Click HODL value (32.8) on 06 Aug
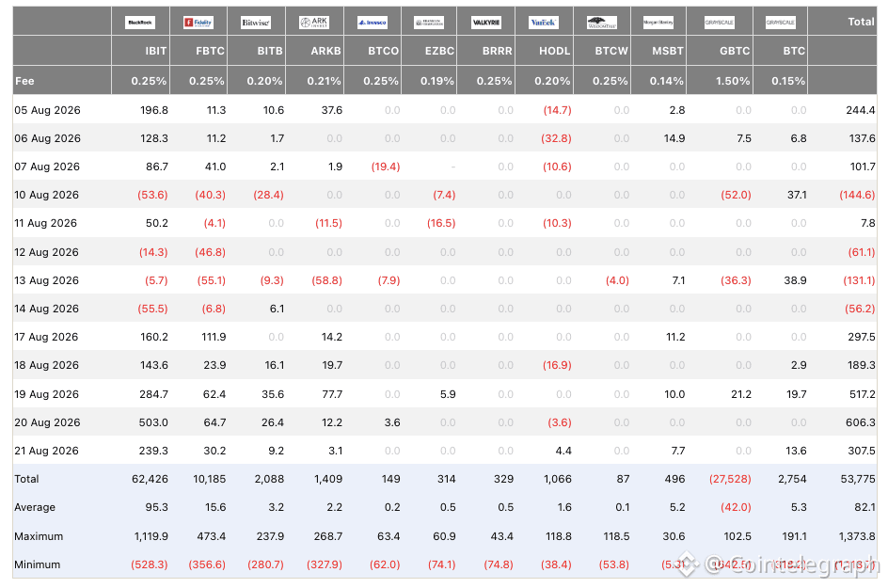Image resolution: width=888 pixels, height=588 pixels. pos(556,138)
